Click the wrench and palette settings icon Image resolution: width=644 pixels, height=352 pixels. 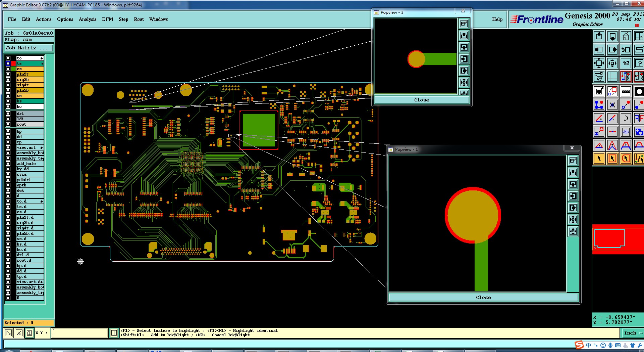click(x=599, y=77)
